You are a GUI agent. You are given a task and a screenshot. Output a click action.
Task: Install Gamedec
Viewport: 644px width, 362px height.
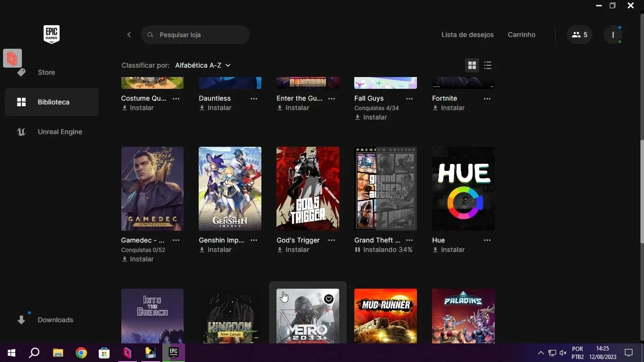pyautogui.click(x=138, y=259)
